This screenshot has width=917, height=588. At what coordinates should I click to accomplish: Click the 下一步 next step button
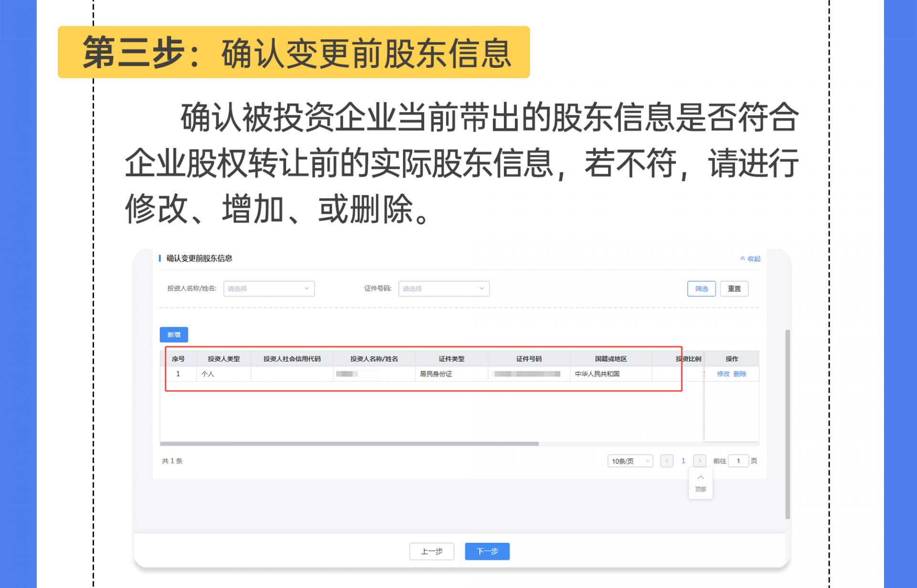tap(487, 551)
